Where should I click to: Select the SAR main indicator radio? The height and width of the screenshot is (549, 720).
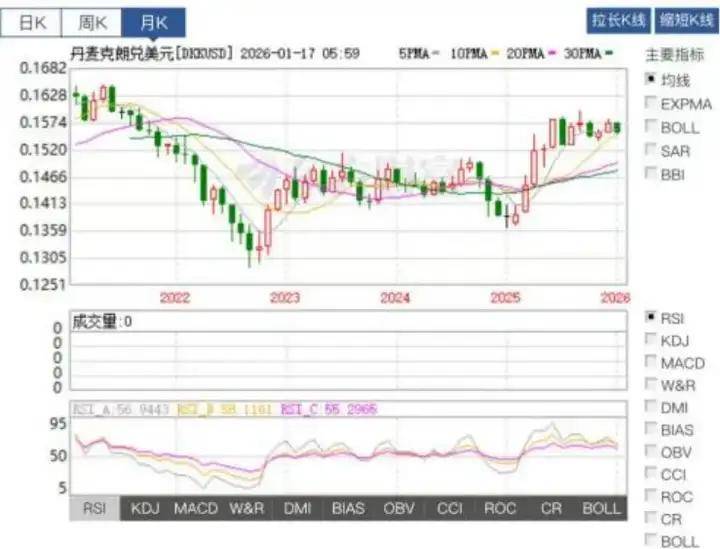pyautogui.click(x=650, y=149)
